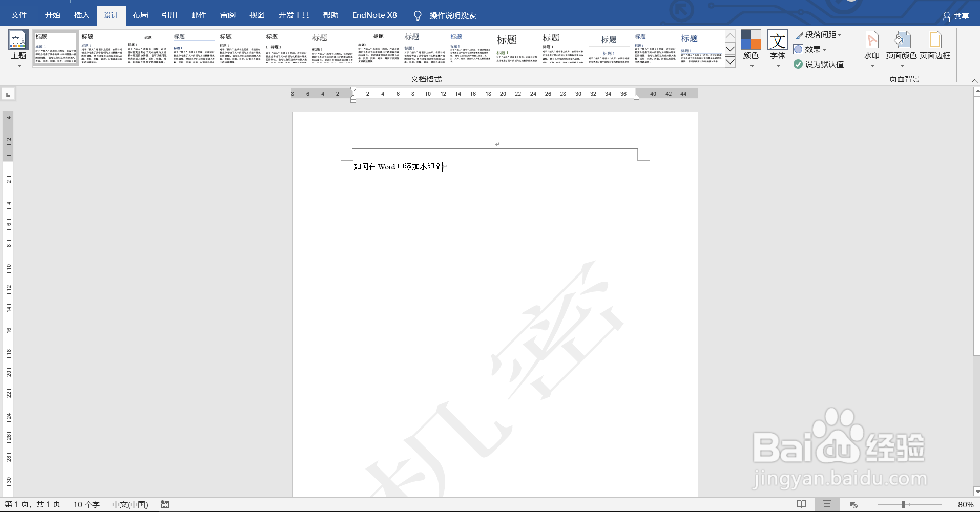This screenshot has width=980, height=512.
Task: Switch to the 开始 (Home) tab
Action: pyautogui.click(x=52, y=15)
